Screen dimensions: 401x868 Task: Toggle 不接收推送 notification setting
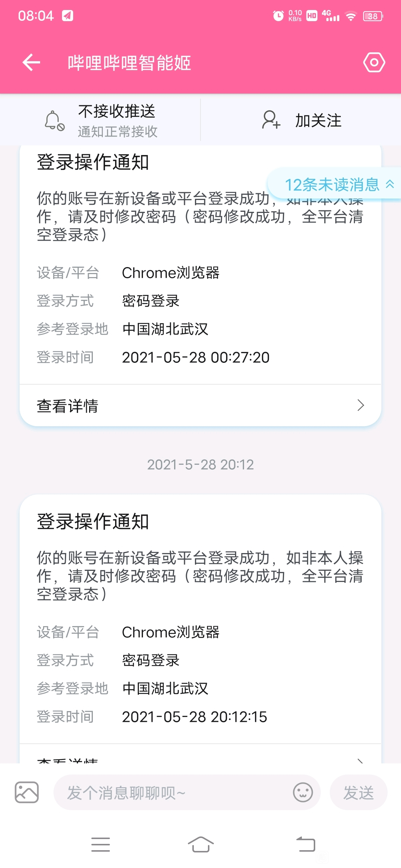pos(100,121)
